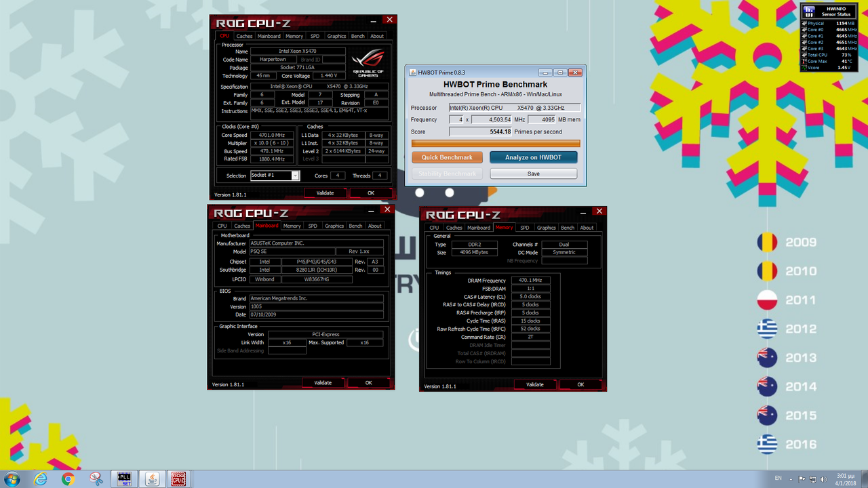This screenshot has width=868, height=488.
Task: Click Validate in Memory CPU-Z window
Action: tap(535, 385)
